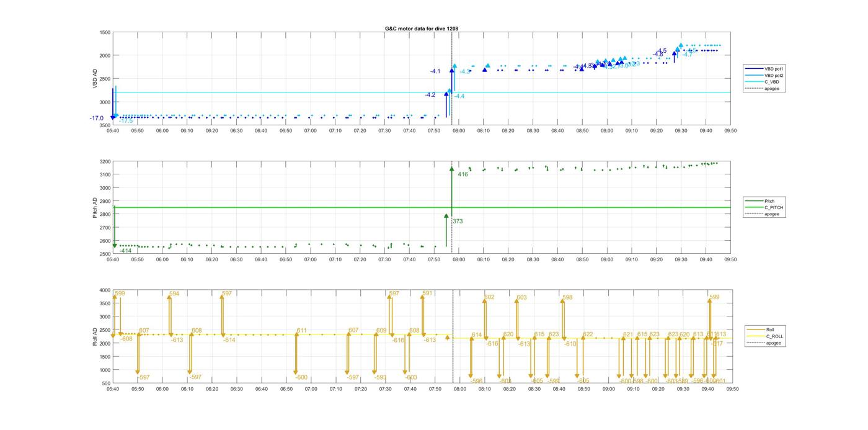Screen dimensions: 868x430
Task: Click the "594" roll data label
Action: click(x=174, y=293)
